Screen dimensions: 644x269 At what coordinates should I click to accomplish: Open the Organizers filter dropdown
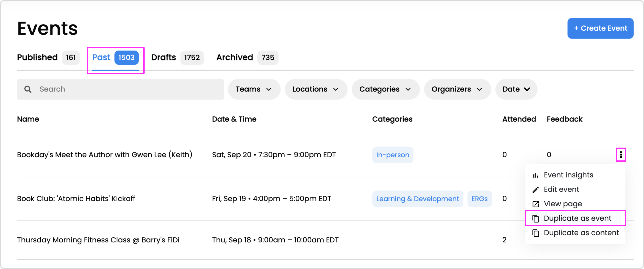pos(457,89)
